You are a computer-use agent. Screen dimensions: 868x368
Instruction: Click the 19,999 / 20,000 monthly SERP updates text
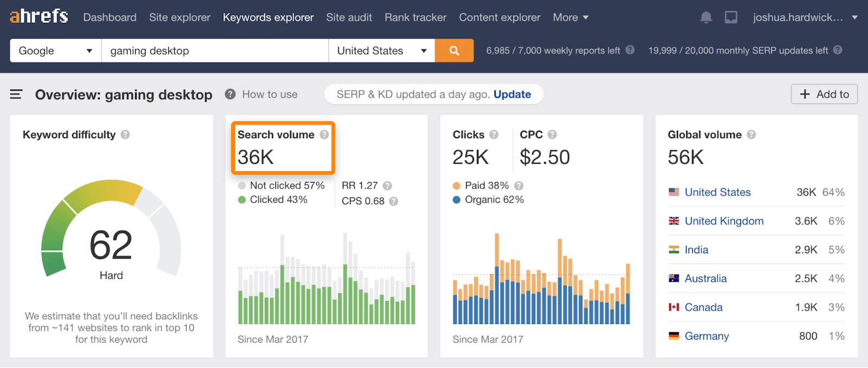(x=738, y=50)
